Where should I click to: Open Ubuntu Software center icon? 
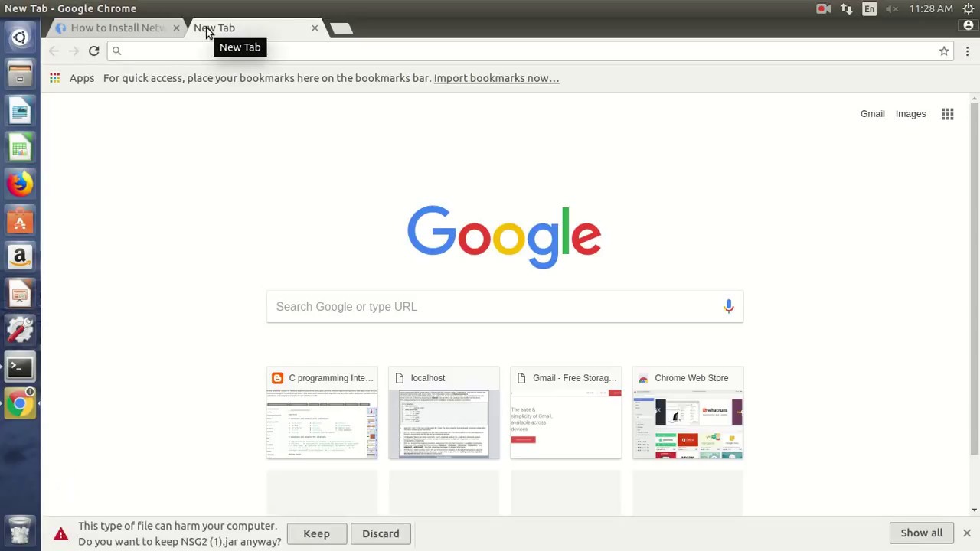coord(20,221)
